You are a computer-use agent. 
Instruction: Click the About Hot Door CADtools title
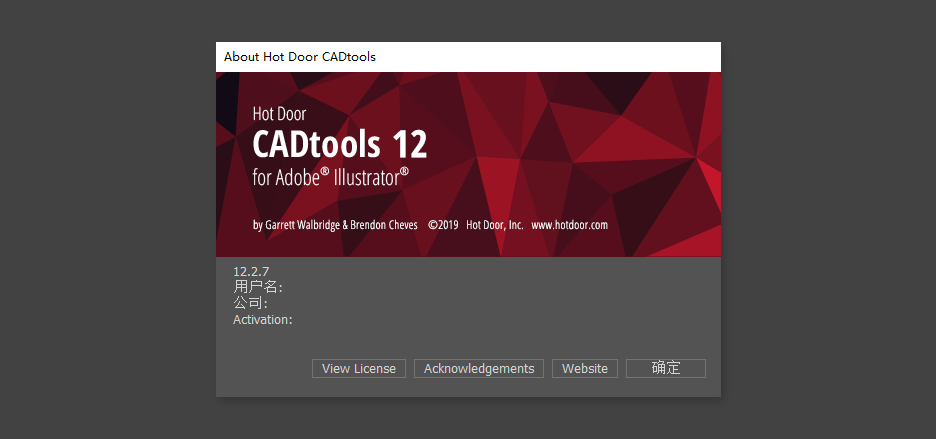point(300,57)
